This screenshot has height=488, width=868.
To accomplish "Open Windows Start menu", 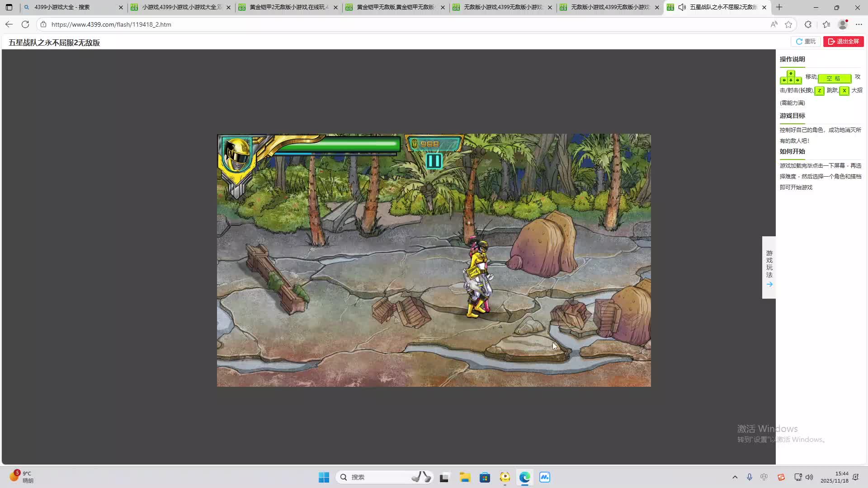I will pos(324,477).
